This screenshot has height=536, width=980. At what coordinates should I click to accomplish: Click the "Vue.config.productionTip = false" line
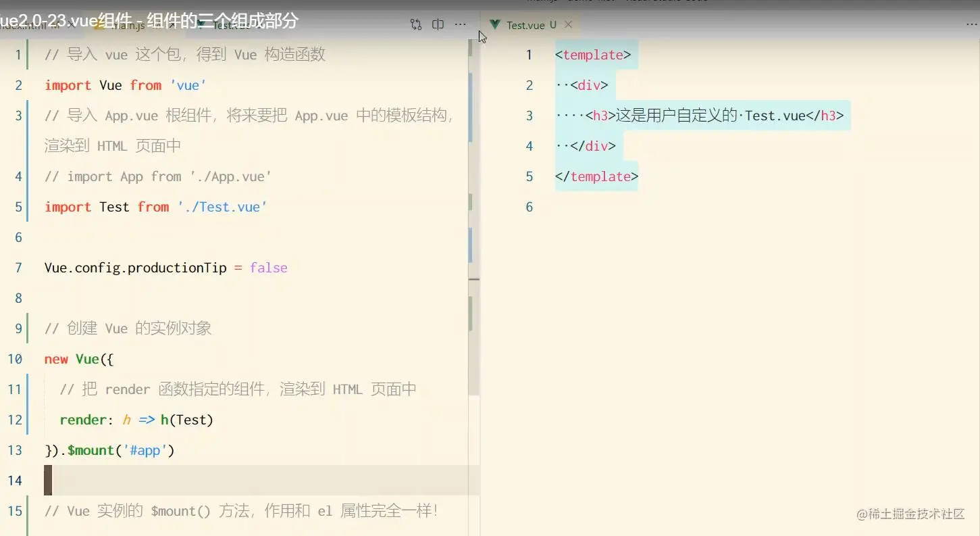point(166,268)
